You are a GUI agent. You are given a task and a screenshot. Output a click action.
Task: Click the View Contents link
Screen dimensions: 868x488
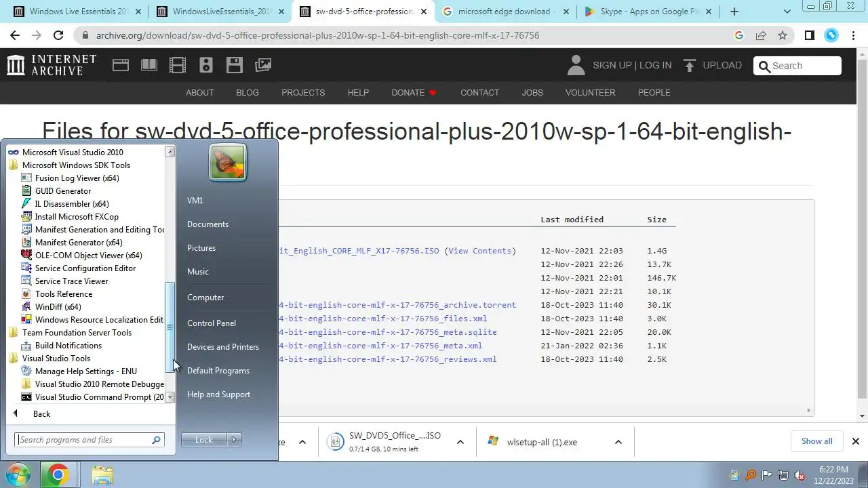click(480, 251)
